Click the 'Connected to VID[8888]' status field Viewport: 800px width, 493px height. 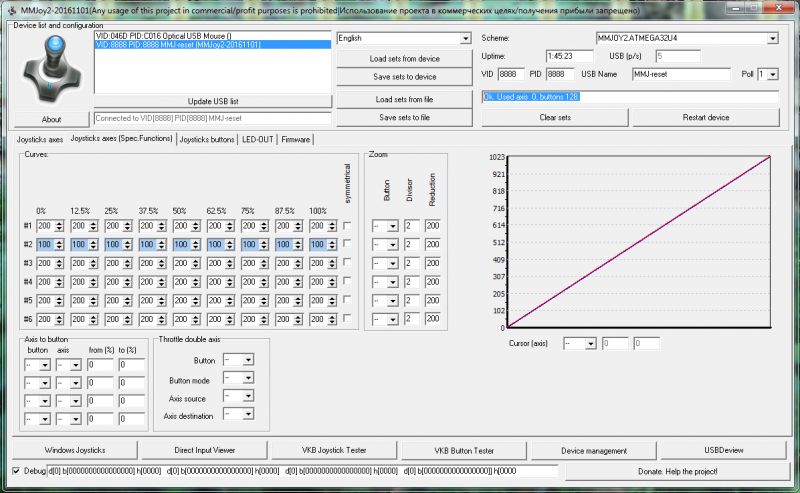click(x=213, y=118)
